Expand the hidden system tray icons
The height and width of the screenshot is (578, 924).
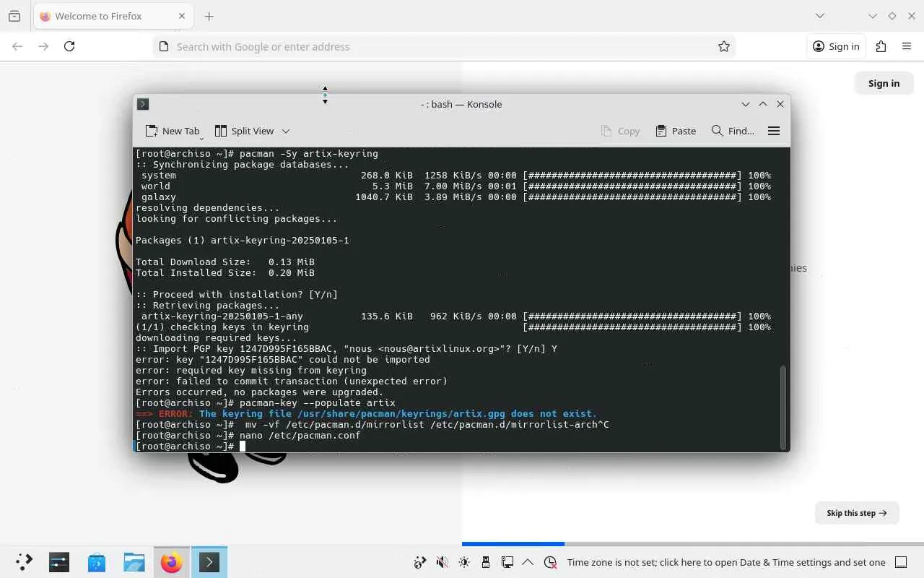pyautogui.click(x=528, y=562)
